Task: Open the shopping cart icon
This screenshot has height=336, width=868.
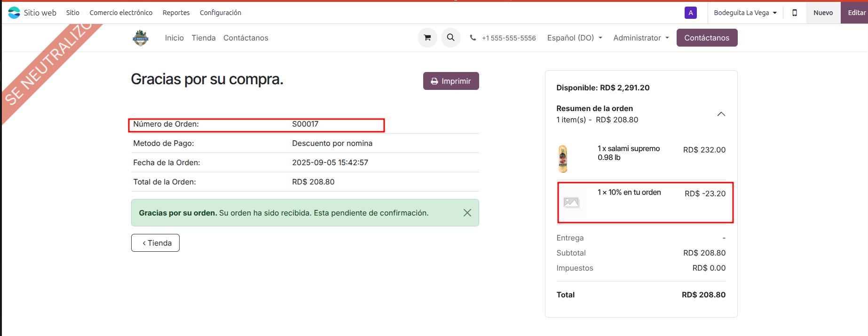Action: pos(427,38)
